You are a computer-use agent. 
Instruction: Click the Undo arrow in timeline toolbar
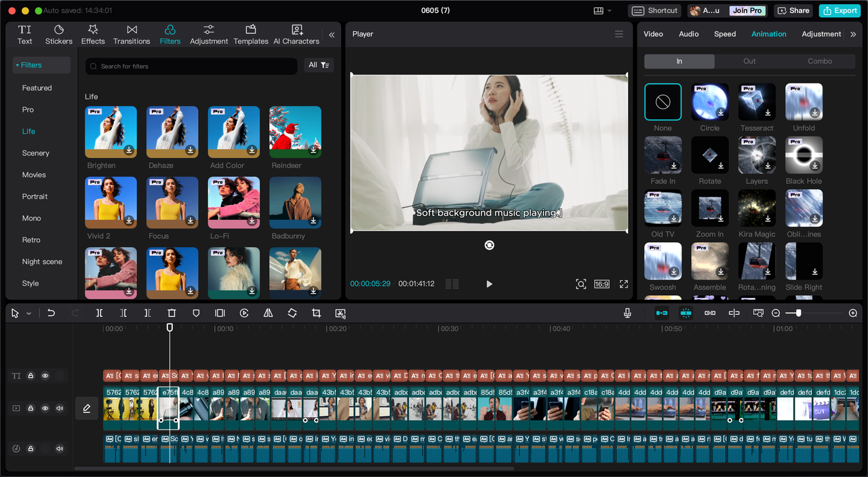(x=51, y=313)
